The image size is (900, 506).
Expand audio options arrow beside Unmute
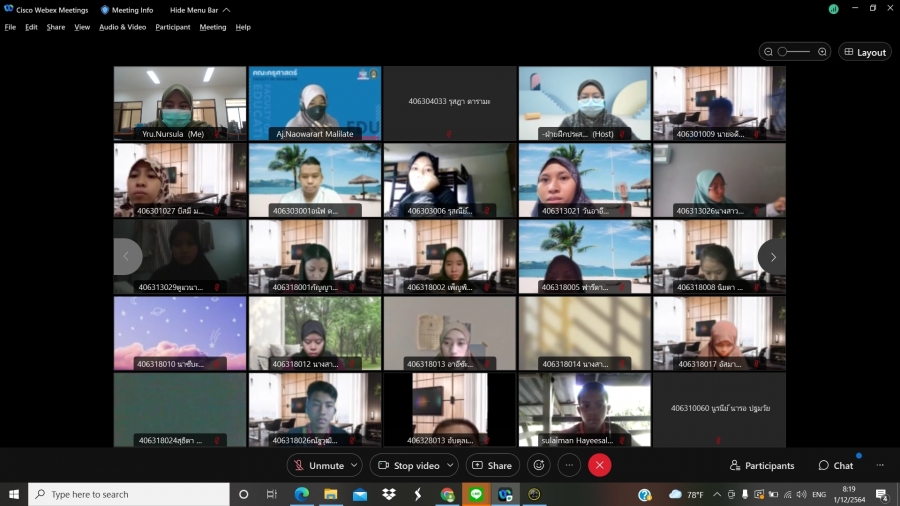[355, 465]
